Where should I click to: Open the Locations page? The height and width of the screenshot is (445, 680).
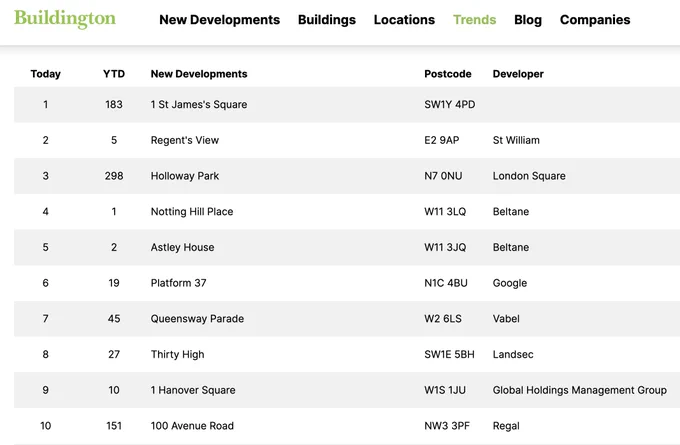click(404, 20)
